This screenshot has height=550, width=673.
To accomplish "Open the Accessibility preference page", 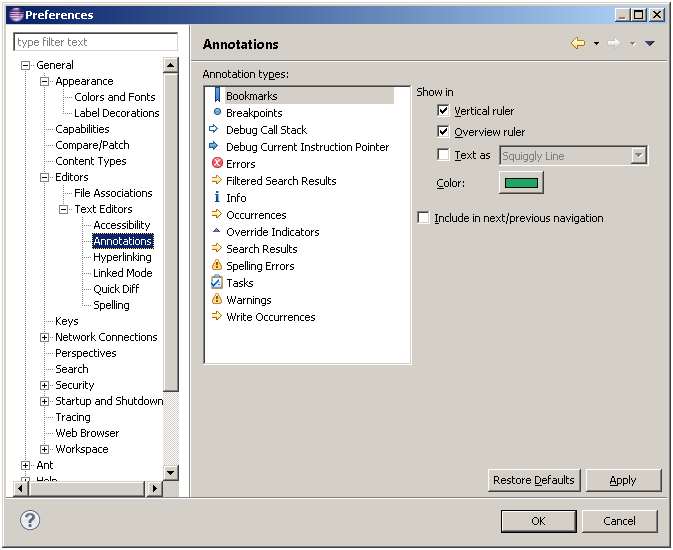I will (122, 225).
